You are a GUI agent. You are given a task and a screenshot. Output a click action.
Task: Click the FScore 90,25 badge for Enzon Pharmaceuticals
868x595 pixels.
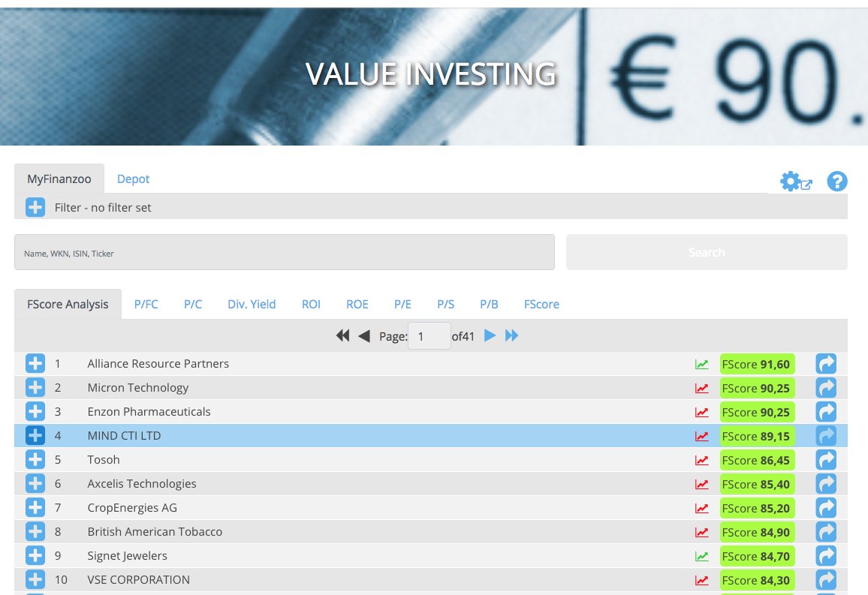757,411
